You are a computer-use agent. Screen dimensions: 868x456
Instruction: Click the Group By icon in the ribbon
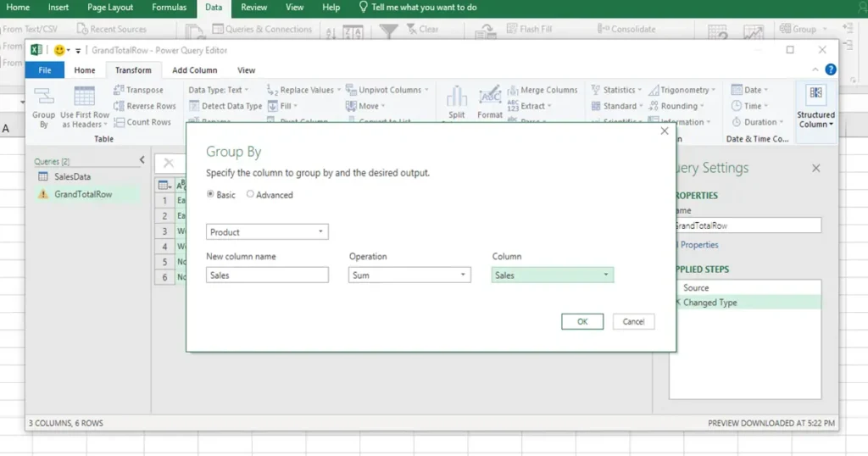point(43,97)
